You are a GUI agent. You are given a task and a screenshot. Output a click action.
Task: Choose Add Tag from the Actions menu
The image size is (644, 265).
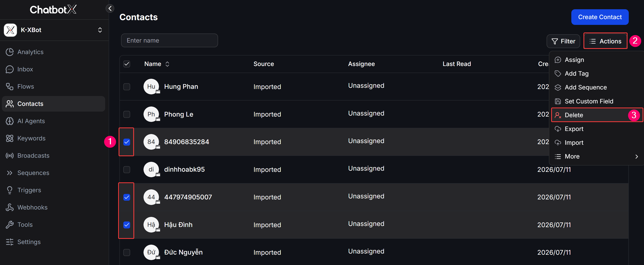click(596, 73)
